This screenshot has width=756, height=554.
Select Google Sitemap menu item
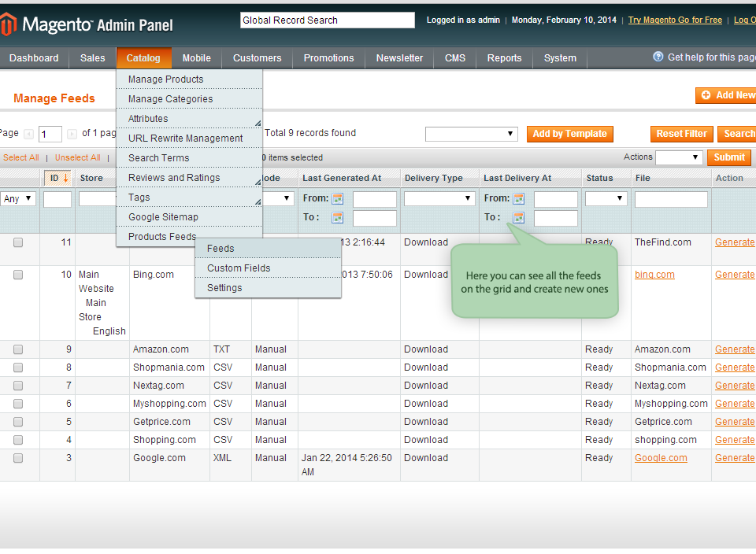point(189,217)
